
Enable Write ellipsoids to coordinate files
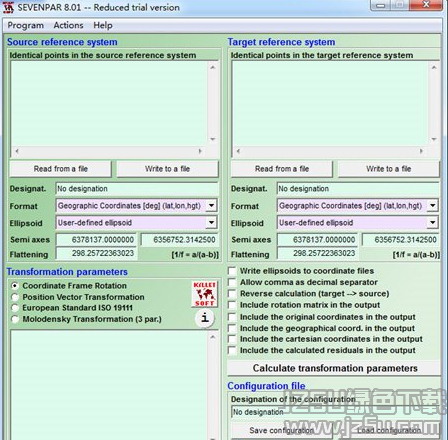pos(232,271)
